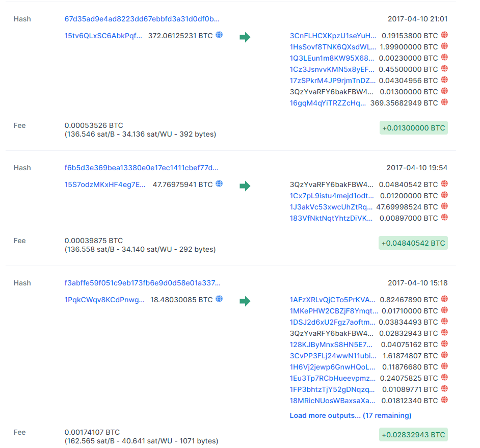Image resolution: width=480 pixels, height=448 pixels.
Task: Open output address 1HsSovf8TNK6QXsdWL
Action: pyautogui.click(x=333, y=47)
